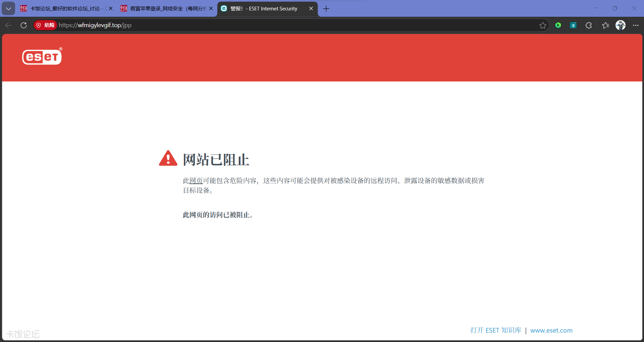Switch to the 假冒苹果登录 tab

[x=167, y=9]
